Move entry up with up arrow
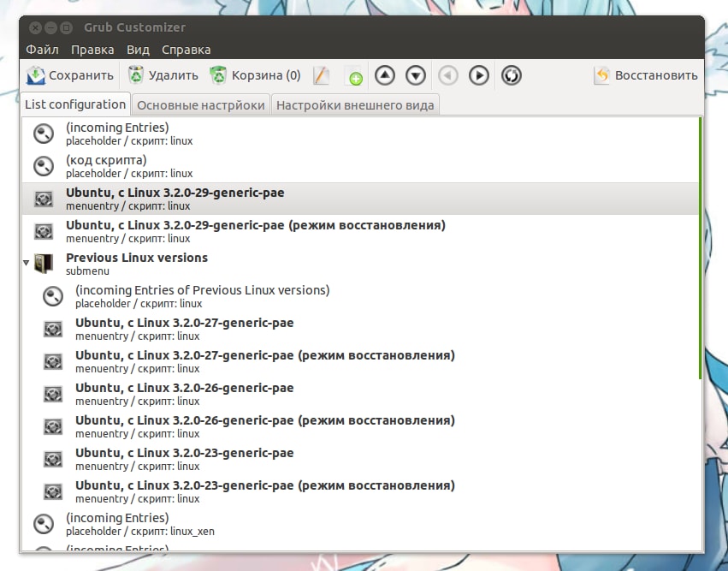This screenshot has width=728, height=571. [385, 75]
